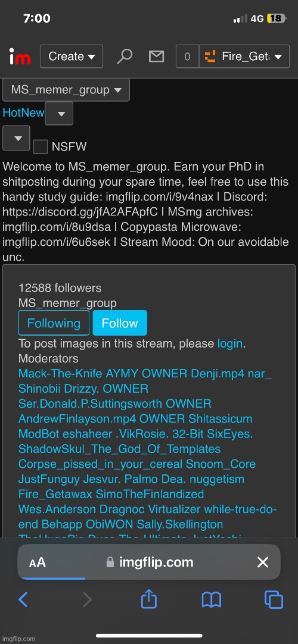The image size is (298, 644).
Task: Open the dropdown next to HotNew
Action: click(59, 113)
